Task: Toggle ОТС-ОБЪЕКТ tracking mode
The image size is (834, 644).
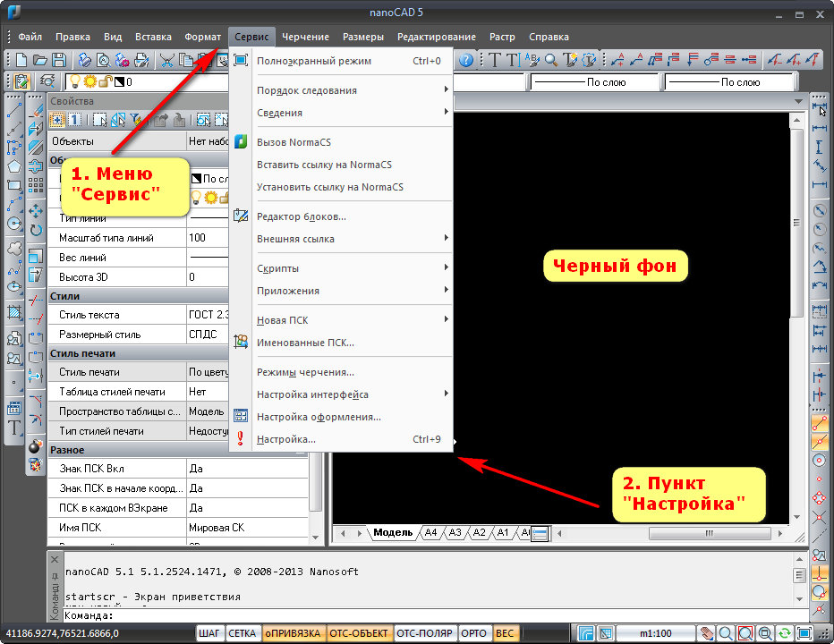Action: (359, 633)
